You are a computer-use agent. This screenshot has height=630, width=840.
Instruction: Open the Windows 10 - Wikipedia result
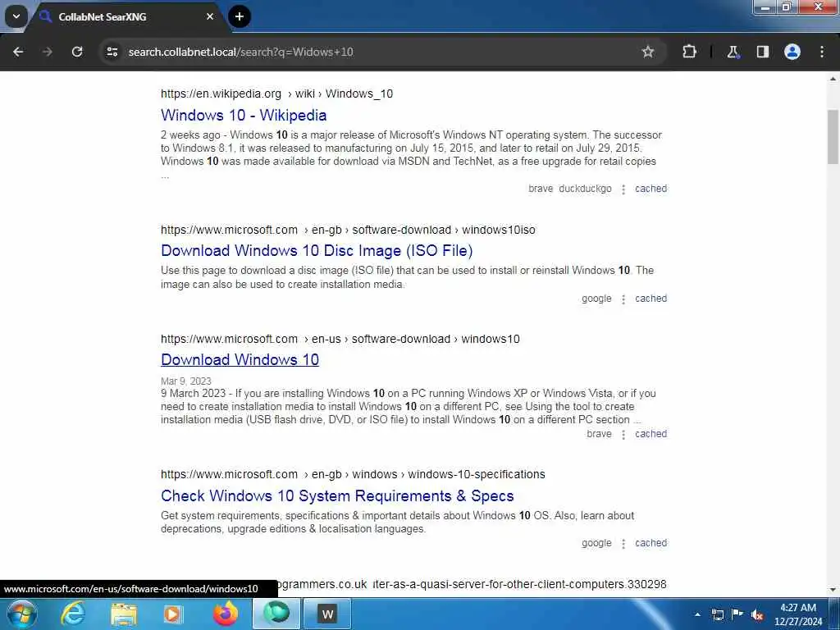[244, 115]
